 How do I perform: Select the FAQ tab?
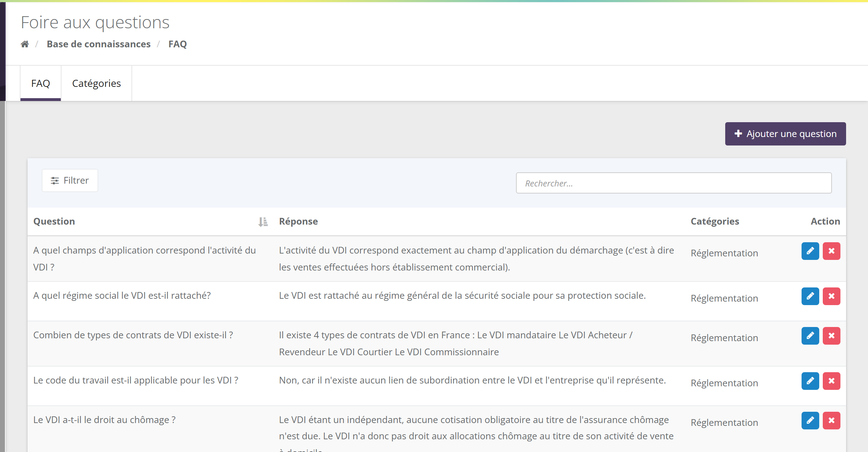(x=41, y=83)
